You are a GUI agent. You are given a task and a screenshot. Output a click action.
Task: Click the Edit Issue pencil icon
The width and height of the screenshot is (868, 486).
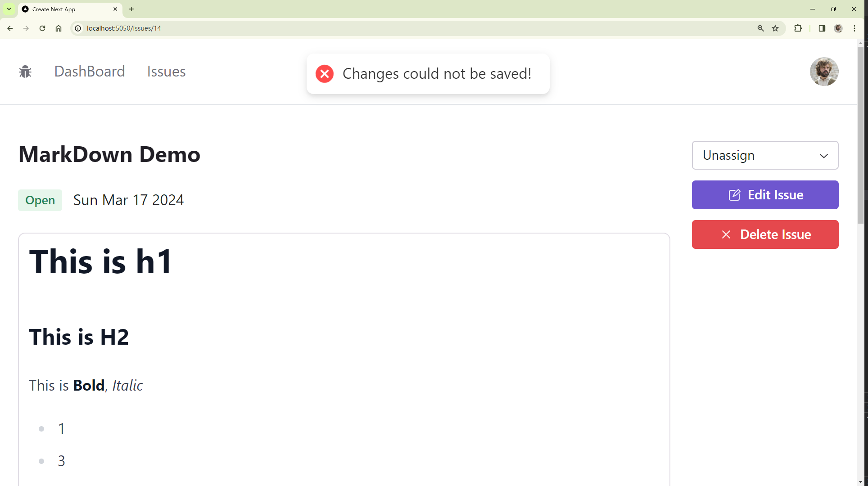click(x=734, y=195)
